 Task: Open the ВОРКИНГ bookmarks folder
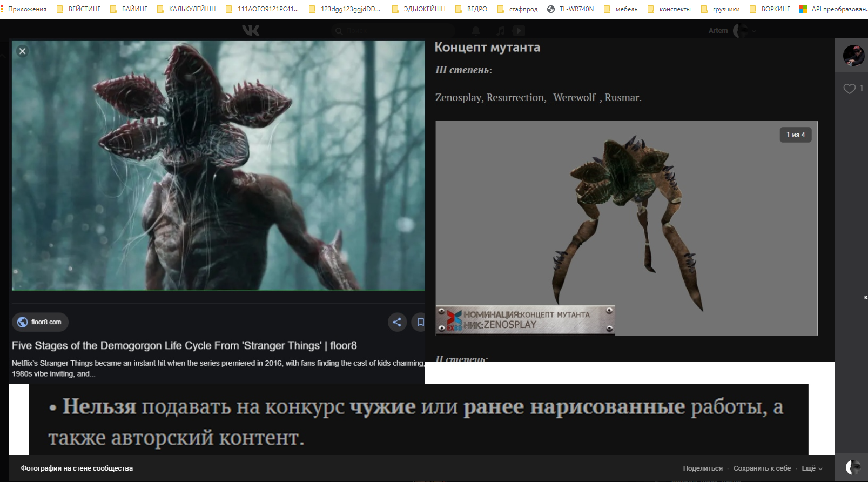(x=770, y=9)
